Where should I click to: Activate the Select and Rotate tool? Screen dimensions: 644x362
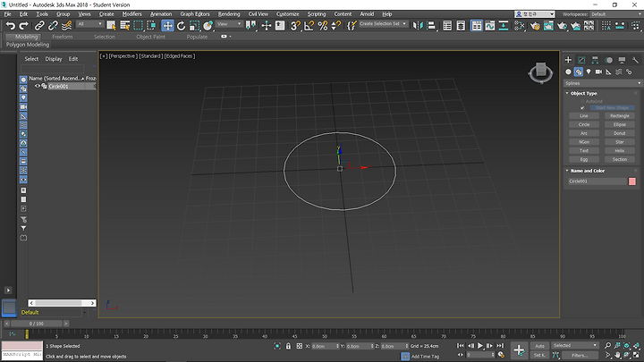coord(181,25)
